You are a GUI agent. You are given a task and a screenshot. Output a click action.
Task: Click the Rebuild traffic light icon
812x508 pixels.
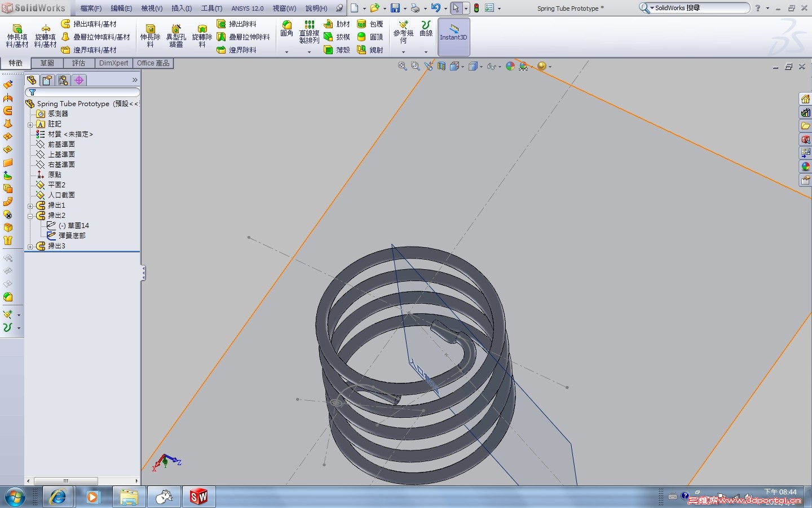point(476,8)
